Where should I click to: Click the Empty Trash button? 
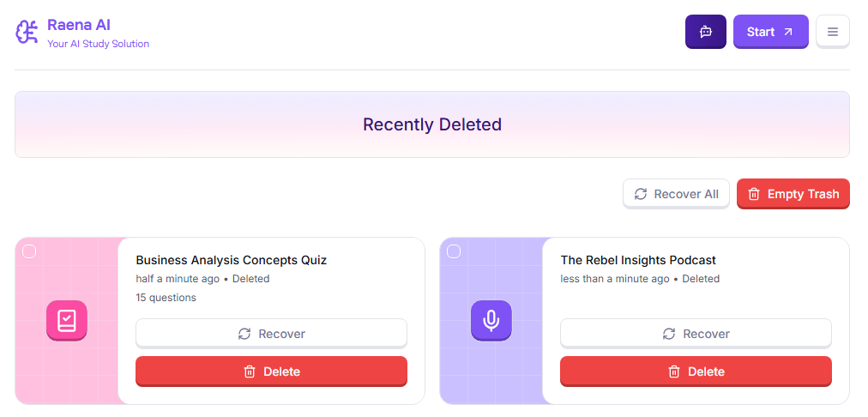pyautogui.click(x=793, y=194)
